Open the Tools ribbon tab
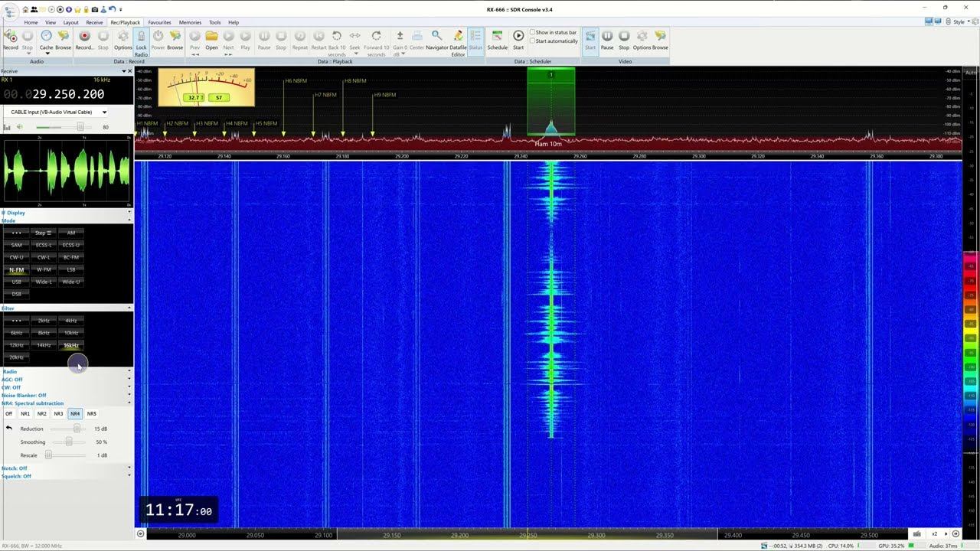 coord(215,22)
